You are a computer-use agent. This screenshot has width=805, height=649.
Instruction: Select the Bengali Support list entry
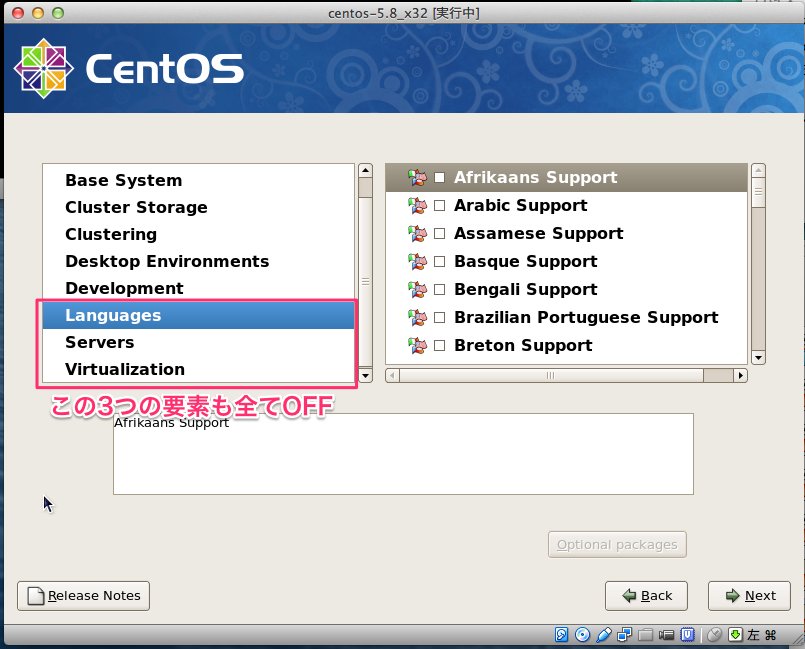525,289
